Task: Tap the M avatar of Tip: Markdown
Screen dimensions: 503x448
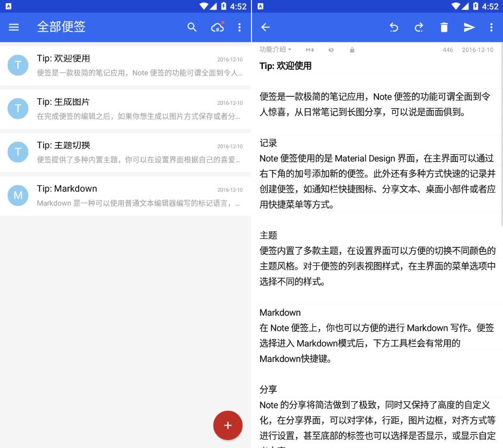Action: [18, 195]
